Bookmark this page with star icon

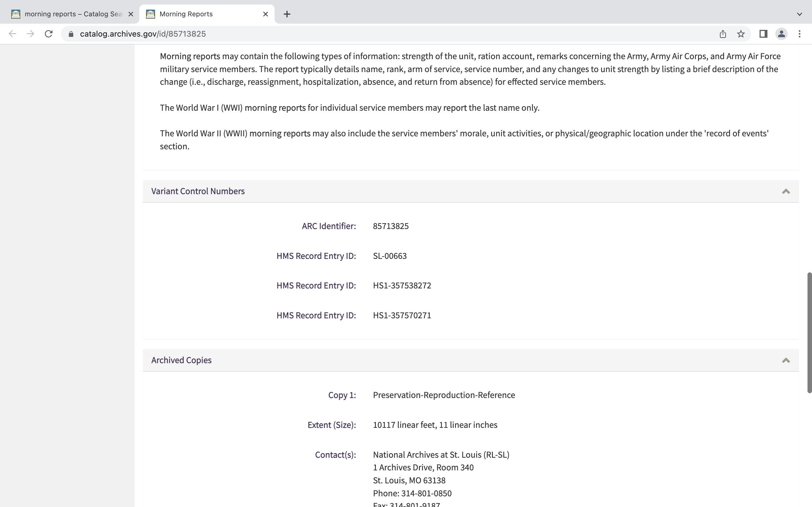click(741, 34)
